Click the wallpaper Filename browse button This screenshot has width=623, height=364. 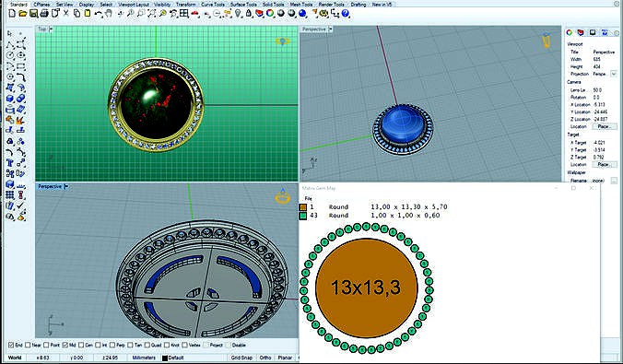click(x=614, y=181)
